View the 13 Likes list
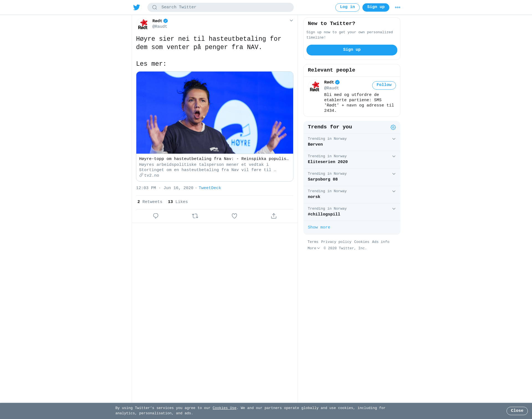 [178, 202]
